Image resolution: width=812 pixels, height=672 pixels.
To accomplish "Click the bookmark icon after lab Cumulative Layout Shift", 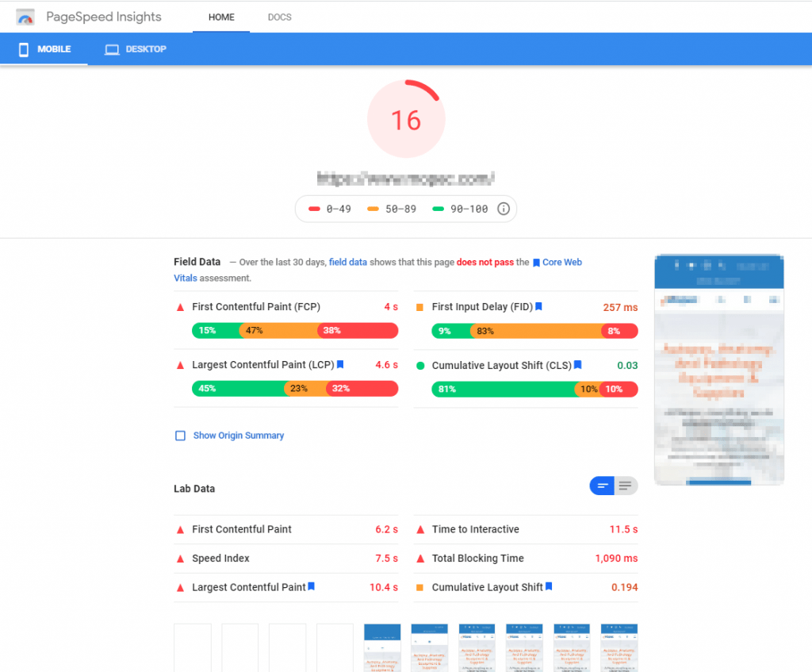I will coord(549,586).
